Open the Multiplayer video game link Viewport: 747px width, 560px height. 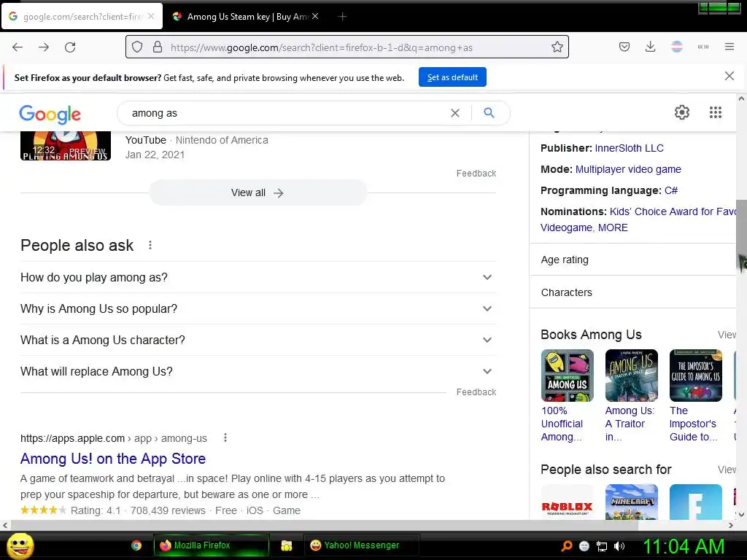[x=628, y=169]
